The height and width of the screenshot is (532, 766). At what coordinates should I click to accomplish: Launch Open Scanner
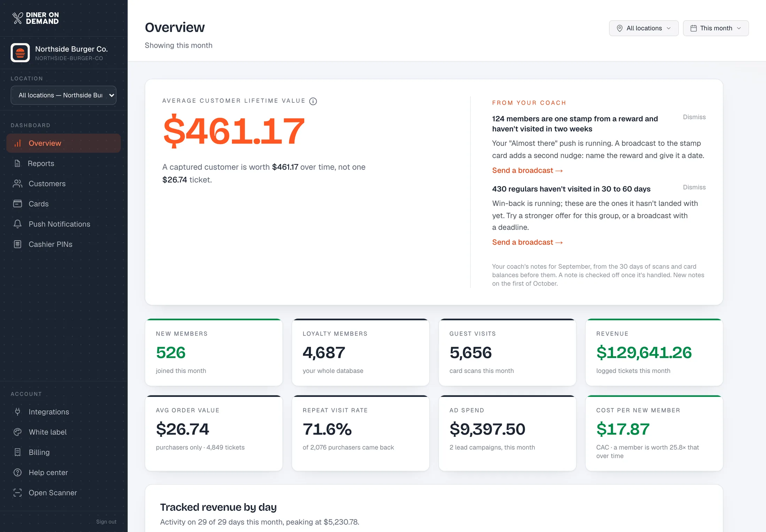pos(63,493)
